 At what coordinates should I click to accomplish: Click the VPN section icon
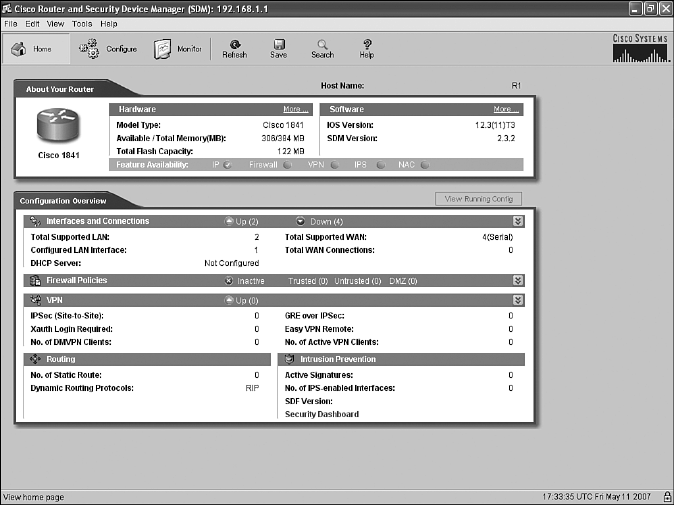(x=35, y=300)
